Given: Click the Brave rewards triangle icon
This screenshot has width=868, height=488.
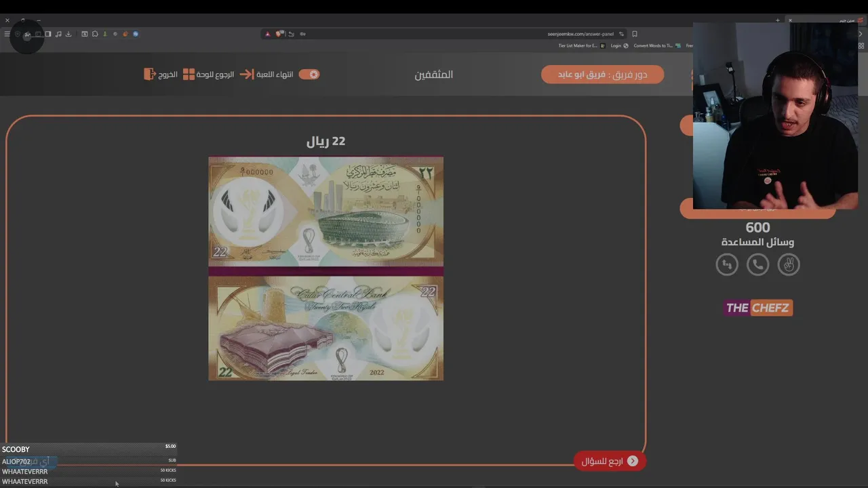Looking at the screenshot, I should 267,34.
